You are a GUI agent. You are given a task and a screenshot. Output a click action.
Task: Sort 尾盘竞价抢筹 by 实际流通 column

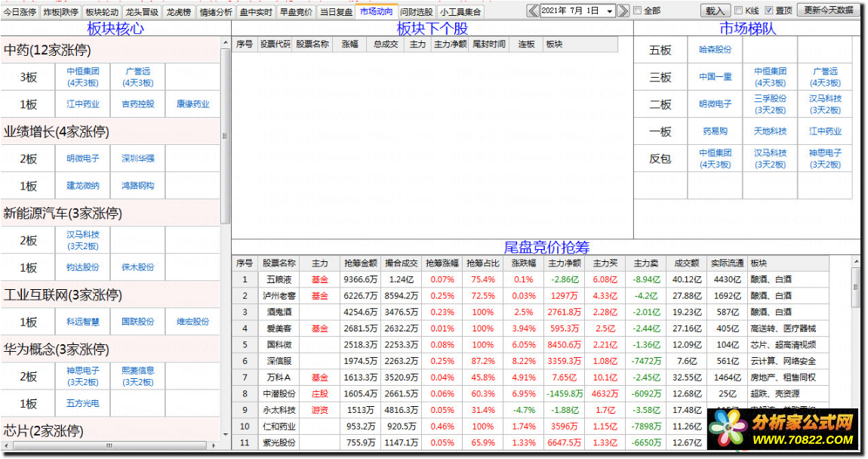pos(727,263)
